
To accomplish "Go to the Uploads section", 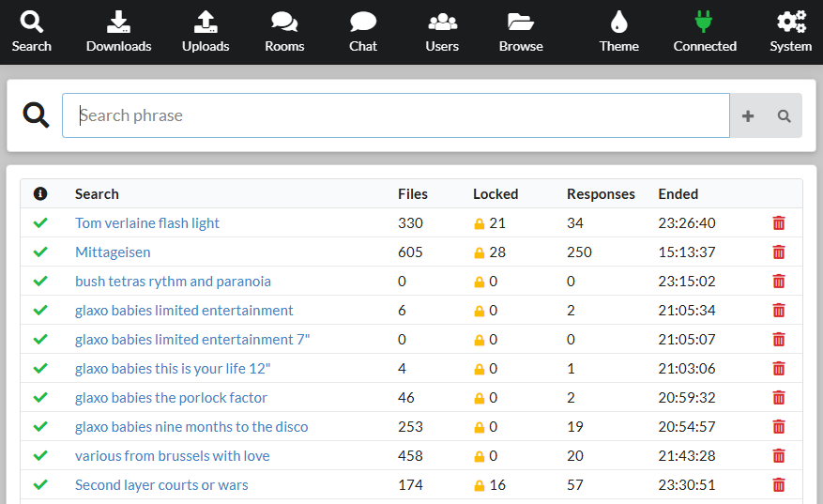I will 206,32.
